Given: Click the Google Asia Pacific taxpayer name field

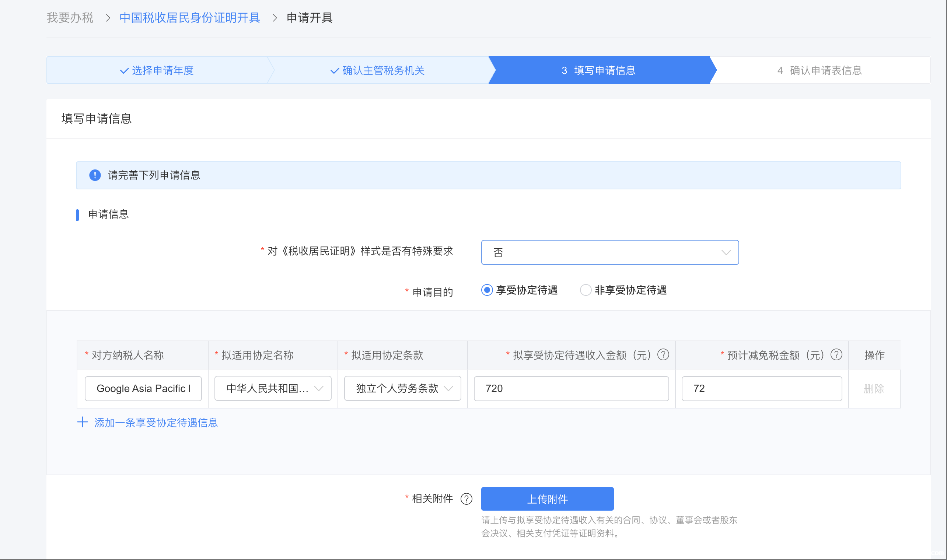Looking at the screenshot, I should (x=143, y=388).
